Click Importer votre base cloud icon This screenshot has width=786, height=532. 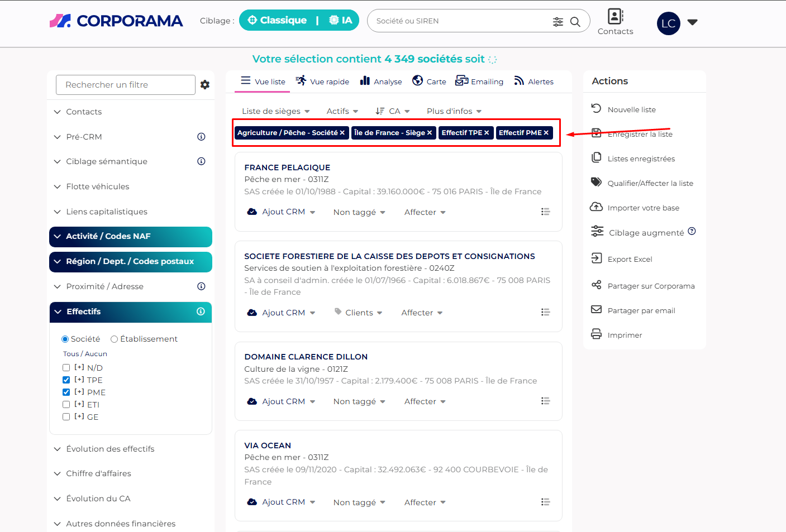(597, 207)
